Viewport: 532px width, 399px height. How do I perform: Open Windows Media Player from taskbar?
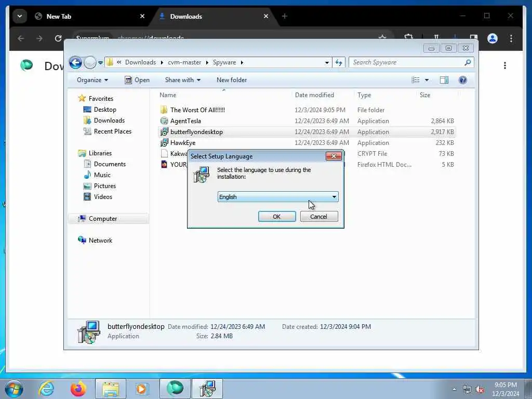point(141,389)
